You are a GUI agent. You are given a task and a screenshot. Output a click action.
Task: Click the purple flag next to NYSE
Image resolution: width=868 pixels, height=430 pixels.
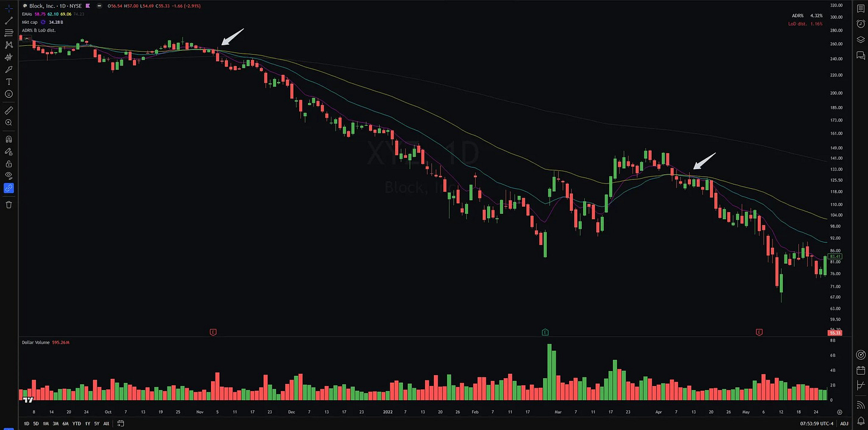(88, 5)
